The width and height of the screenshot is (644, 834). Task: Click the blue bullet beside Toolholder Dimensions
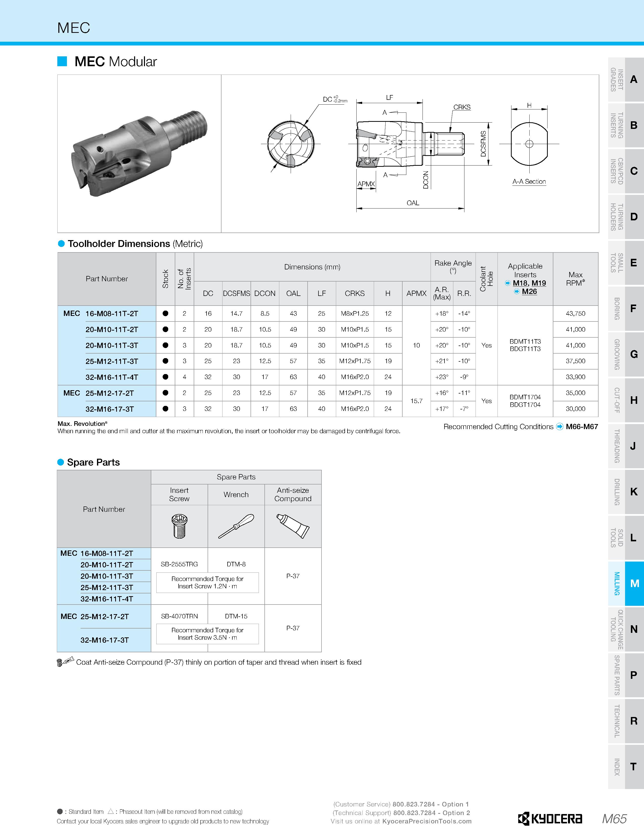(x=61, y=244)
